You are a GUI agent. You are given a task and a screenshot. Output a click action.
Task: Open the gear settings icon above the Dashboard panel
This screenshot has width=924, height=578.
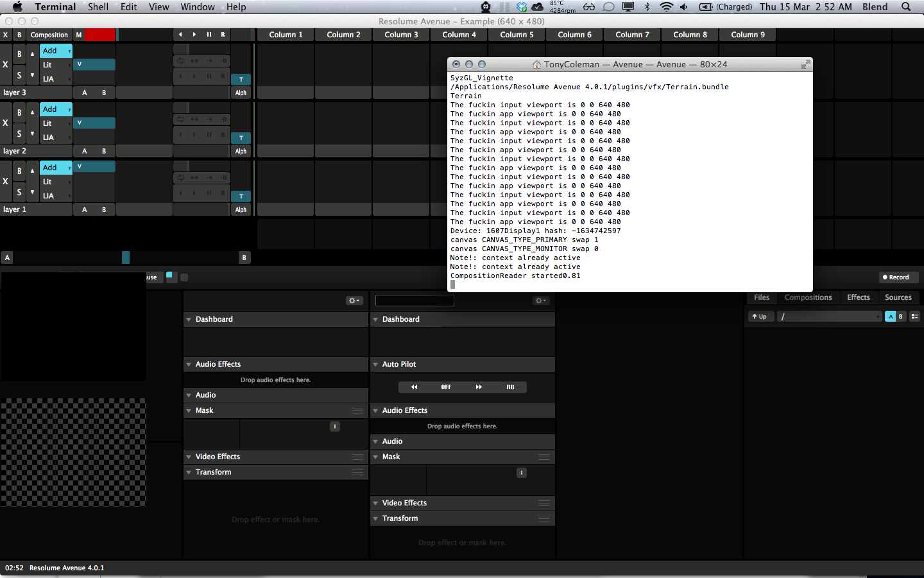tap(353, 300)
